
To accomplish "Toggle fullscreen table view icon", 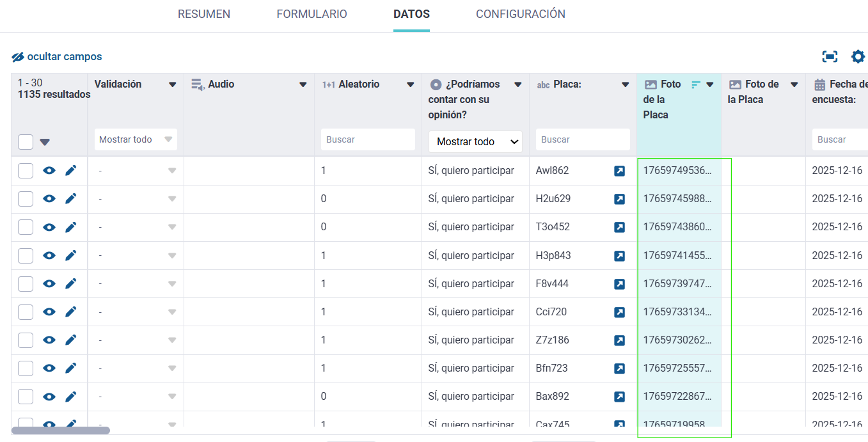I will (830, 57).
